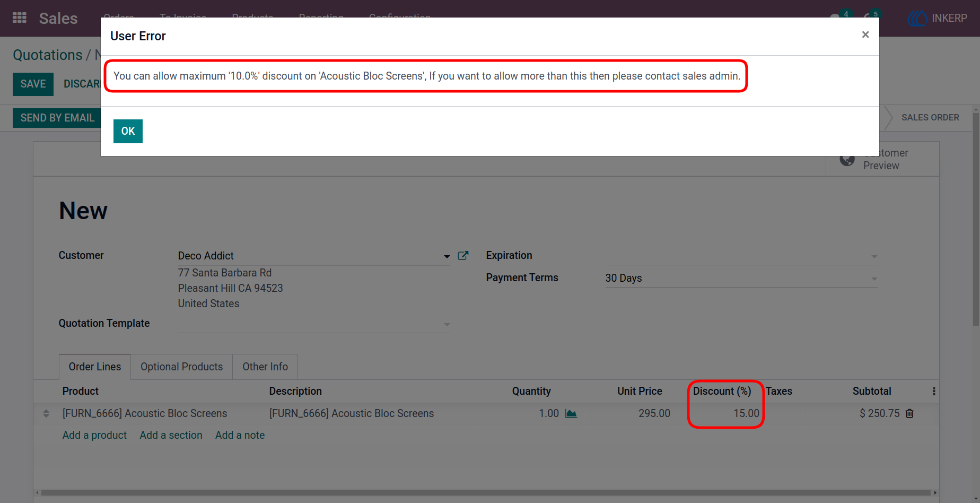Grab the order line reorder handle
980x503 pixels.
pyautogui.click(x=46, y=413)
